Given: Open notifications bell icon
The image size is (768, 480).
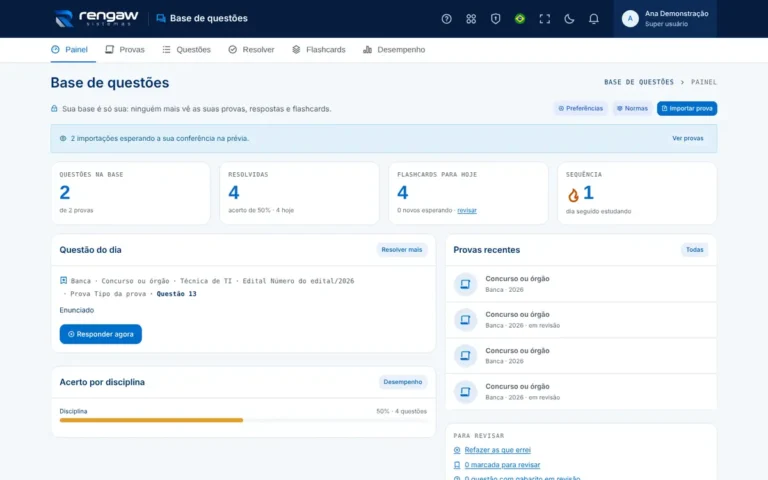Looking at the screenshot, I should (594, 19).
